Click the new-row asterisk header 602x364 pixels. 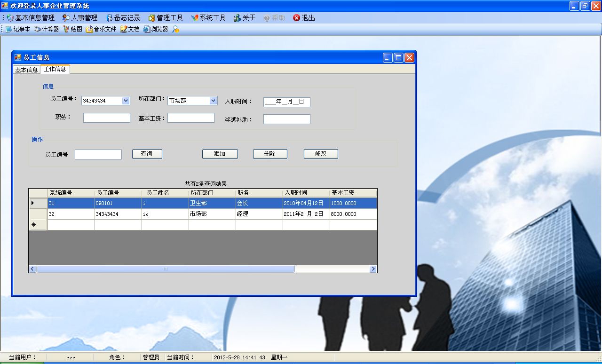tap(38, 225)
